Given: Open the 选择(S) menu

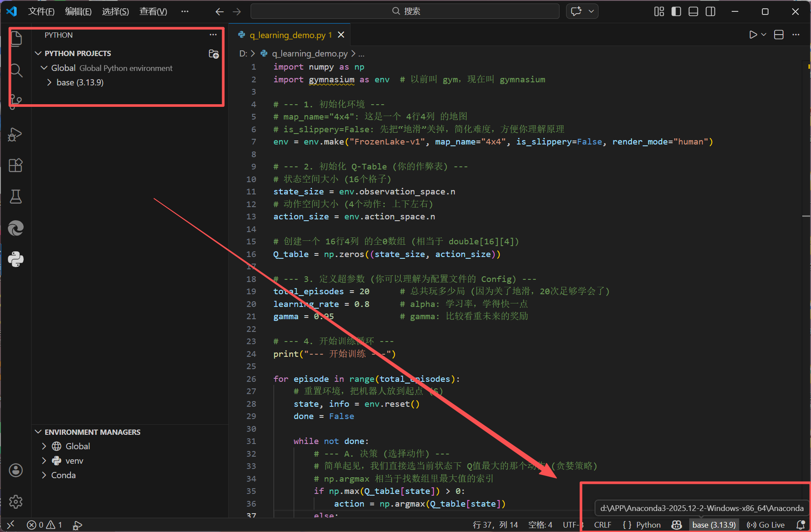Looking at the screenshot, I should (116, 11).
